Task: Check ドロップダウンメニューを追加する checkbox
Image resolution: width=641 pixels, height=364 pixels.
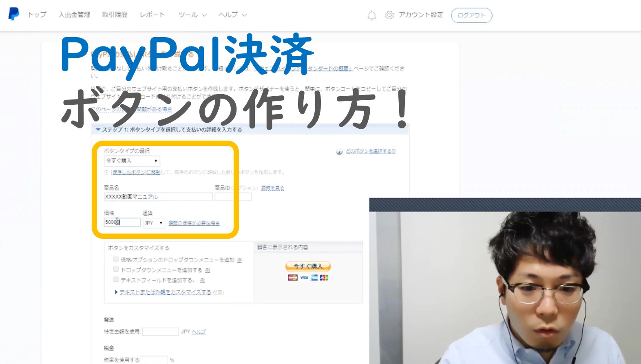Action: pos(116,269)
